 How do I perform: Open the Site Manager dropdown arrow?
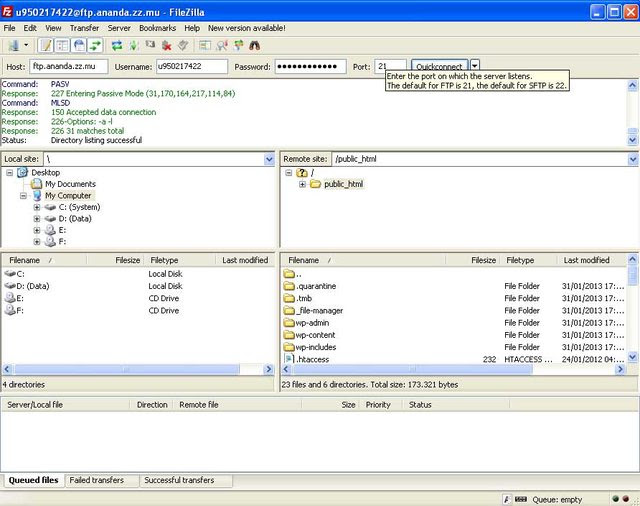click(26, 45)
